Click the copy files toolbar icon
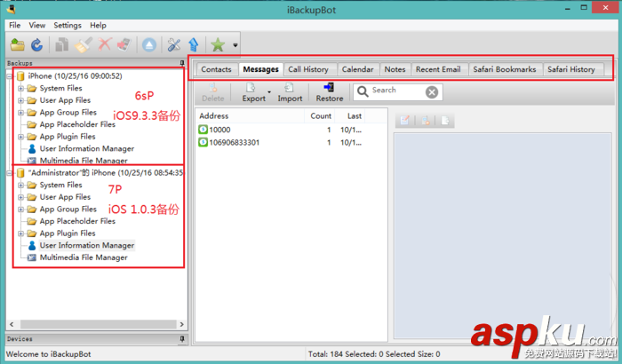The image size is (622, 364). coord(61,44)
